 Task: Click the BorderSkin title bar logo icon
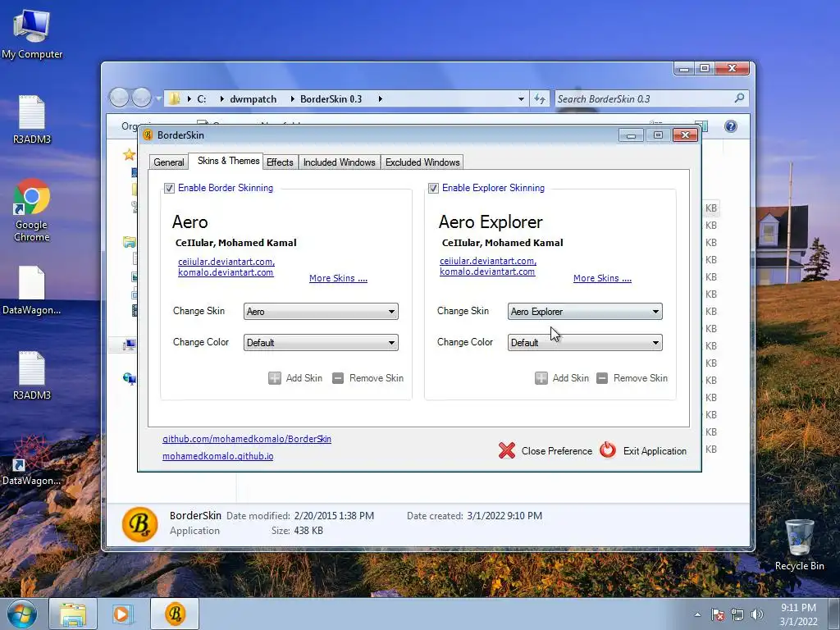(x=148, y=135)
